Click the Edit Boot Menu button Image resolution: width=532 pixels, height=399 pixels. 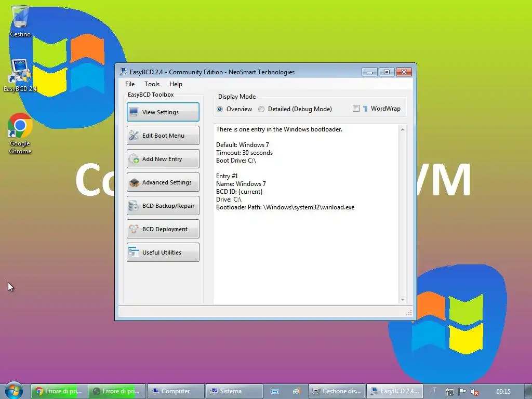click(x=163, y=136)
